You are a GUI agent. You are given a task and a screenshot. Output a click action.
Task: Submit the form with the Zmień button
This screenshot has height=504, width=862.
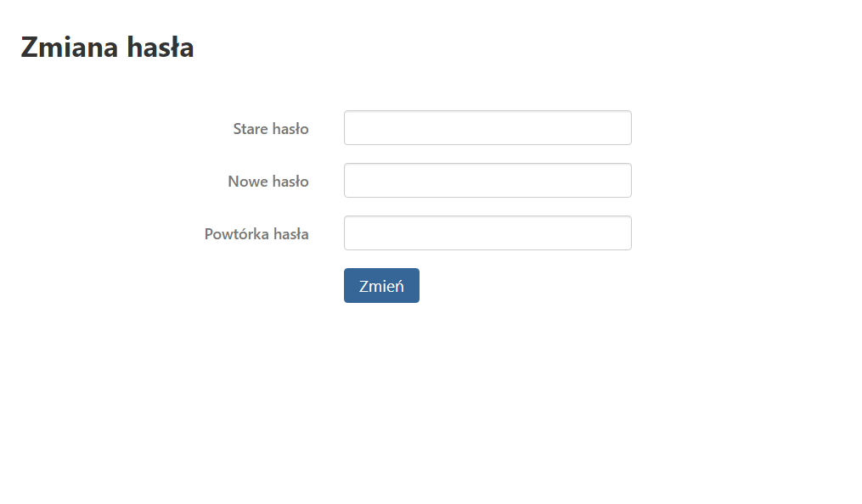(x=381, y=285)
